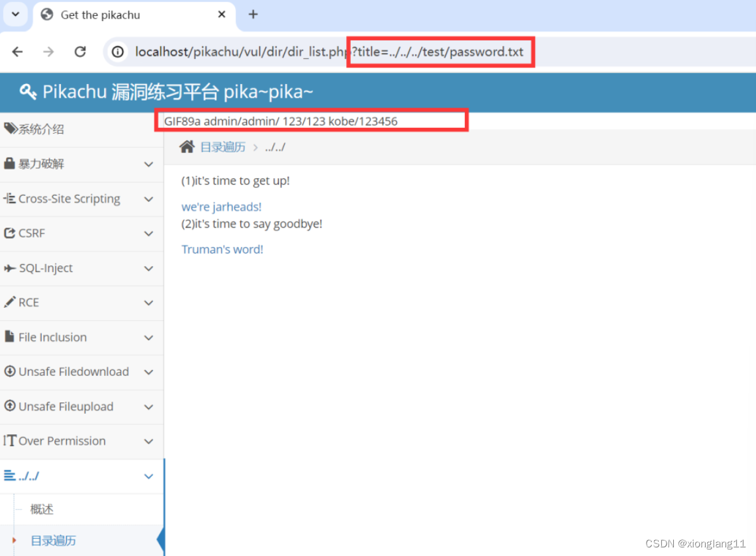Expand the Unsafe Filedownload chevron
756x556 pixels.
[148, 372]
